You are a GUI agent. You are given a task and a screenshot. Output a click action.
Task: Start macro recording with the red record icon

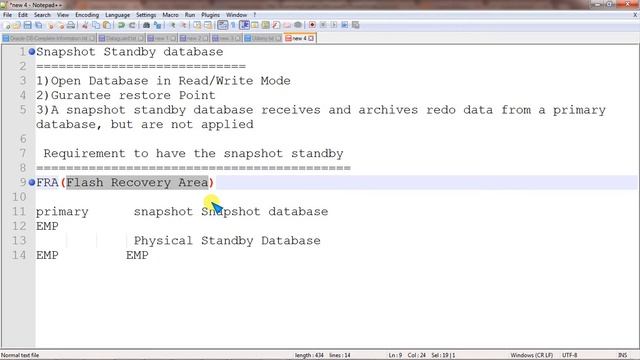[x=312, y=25]
